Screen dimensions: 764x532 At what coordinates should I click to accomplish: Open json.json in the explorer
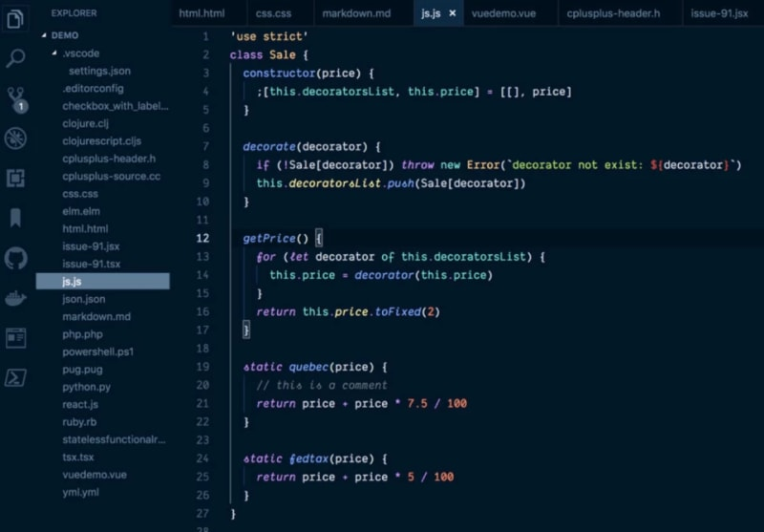[x=83, y=299]
